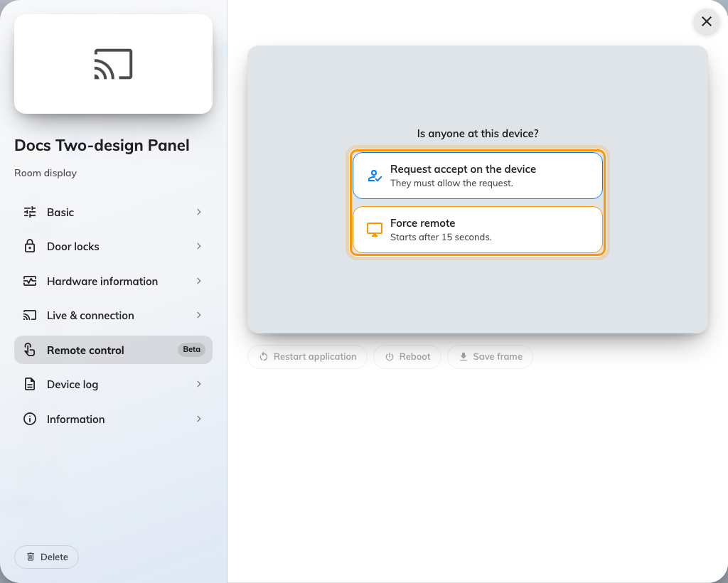Viewport: 728px width, 583px height.
Task: Click the Door locks padlock icon
Action: click(x=30, y=246)
